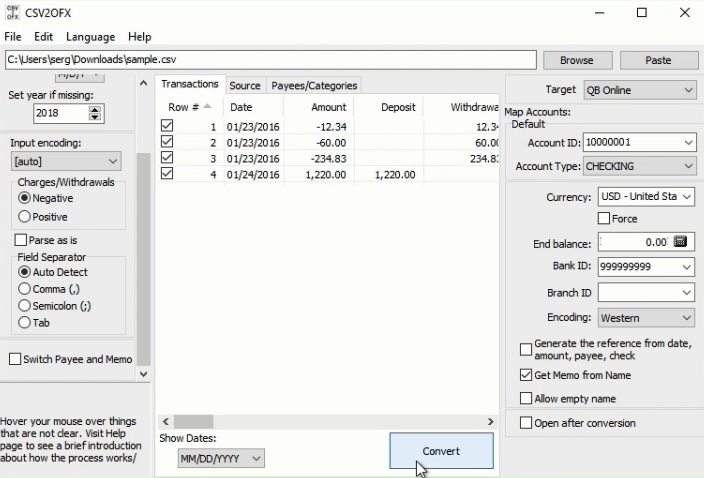Close the CSV2OFX window
The height and width of the screenshot is (478, 704).
pos(685,13)
